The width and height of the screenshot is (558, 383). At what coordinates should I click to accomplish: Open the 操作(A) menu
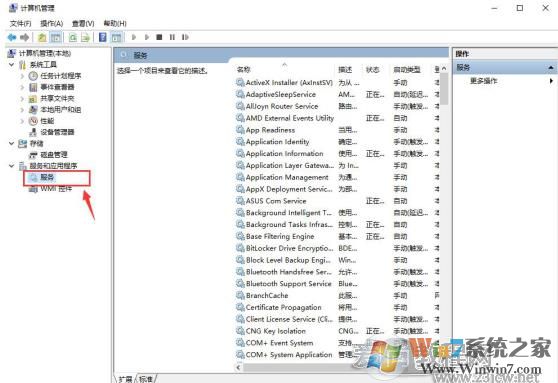52,23
